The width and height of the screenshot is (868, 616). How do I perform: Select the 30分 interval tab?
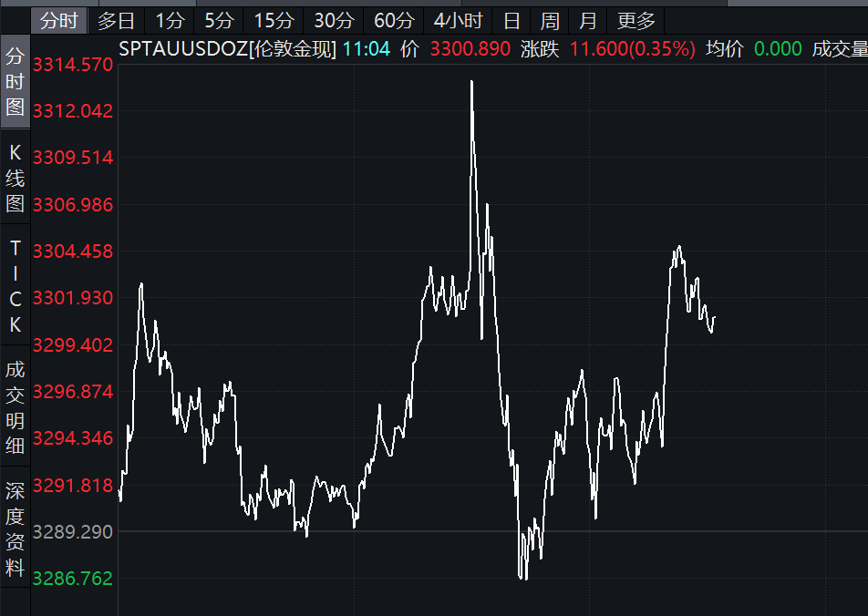(x=334, y=21)
